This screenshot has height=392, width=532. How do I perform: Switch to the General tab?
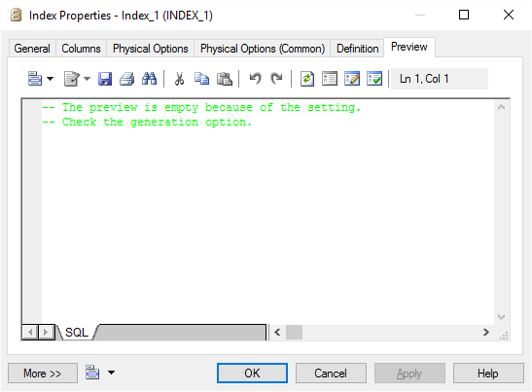pos(32,49)
